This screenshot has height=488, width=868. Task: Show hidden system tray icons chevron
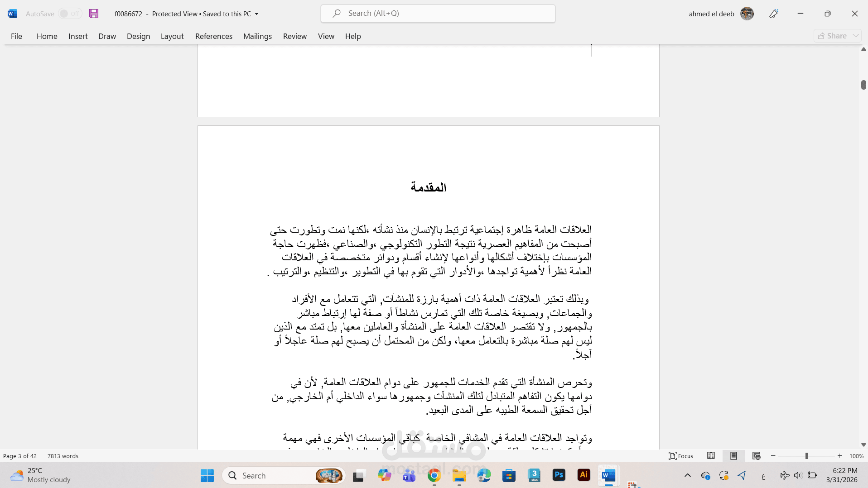pyautogui.click(x=687, y=475)
